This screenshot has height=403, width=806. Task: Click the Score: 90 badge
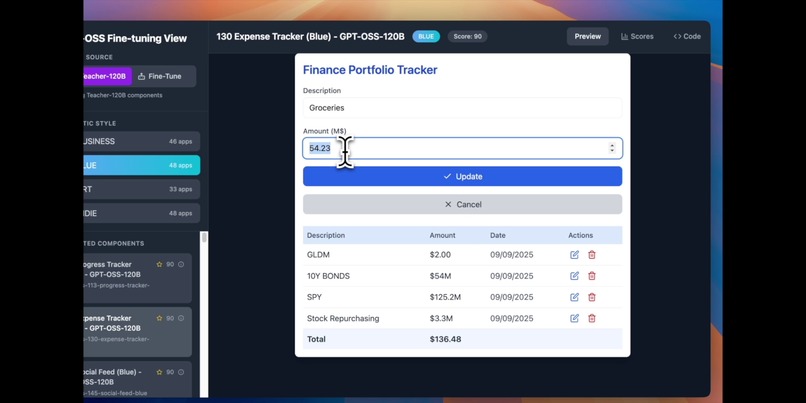467,36
